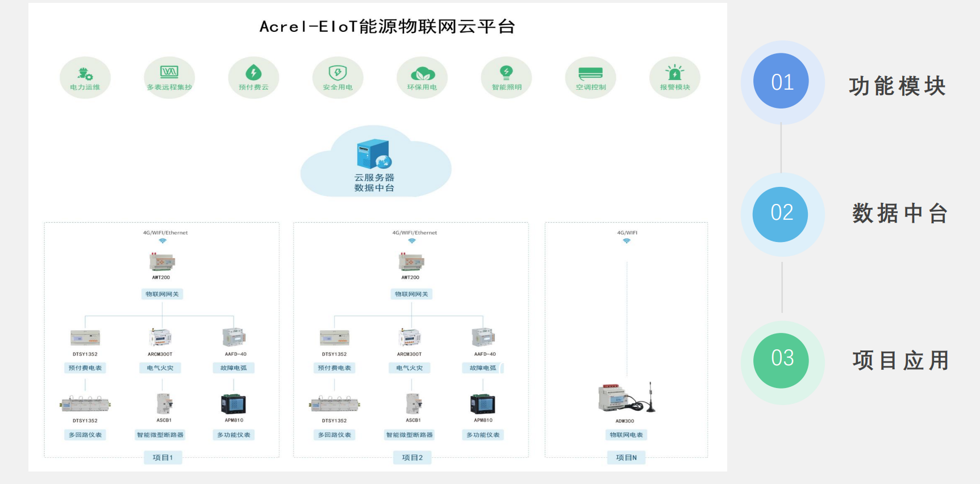Select the AWT200 gateway device in 项目2
The height and width of the screenshot is (484, 980).
[411, 262]
